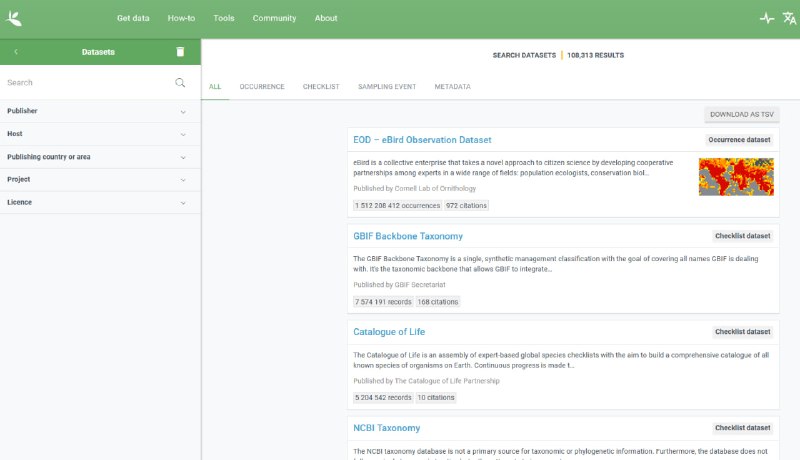The image size is (800, 460).
Task: Focus the datasets Search field
Action: click(x=88, y=83)
